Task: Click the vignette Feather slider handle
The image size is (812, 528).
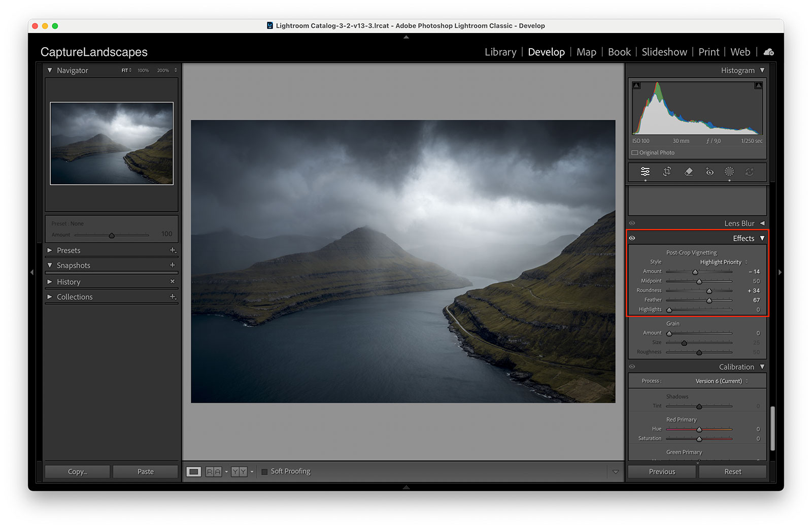Action: (709, 301)
